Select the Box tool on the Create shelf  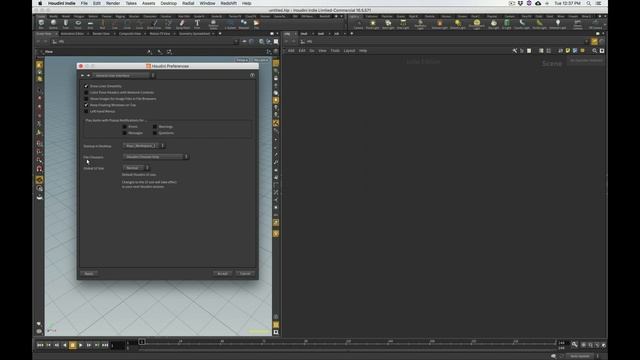point(41,24)
